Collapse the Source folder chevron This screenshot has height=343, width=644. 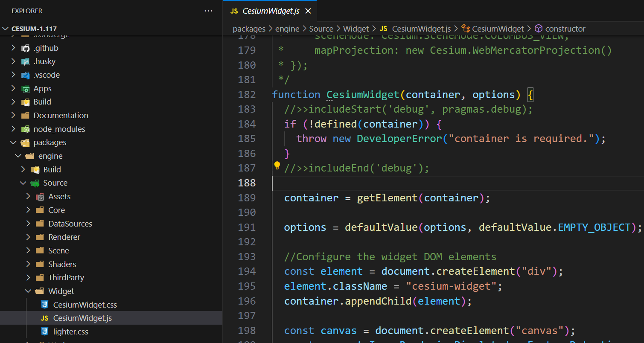[23, 183]
